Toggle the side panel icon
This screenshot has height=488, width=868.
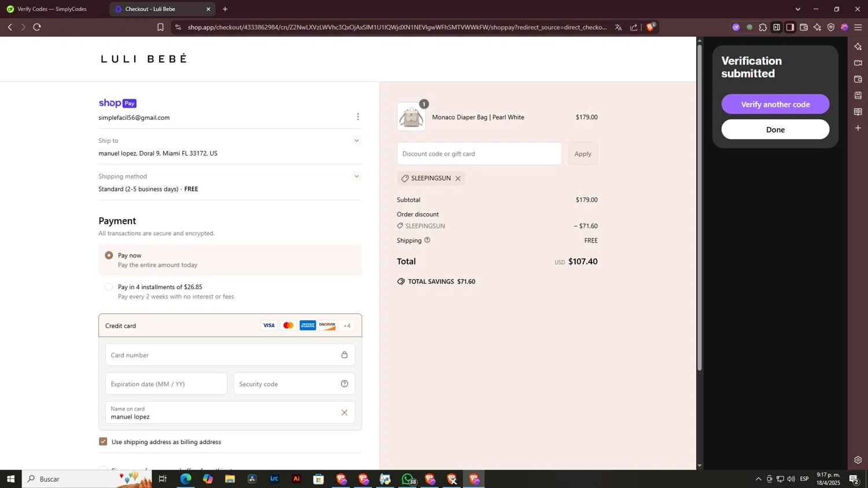coord(777,27)
